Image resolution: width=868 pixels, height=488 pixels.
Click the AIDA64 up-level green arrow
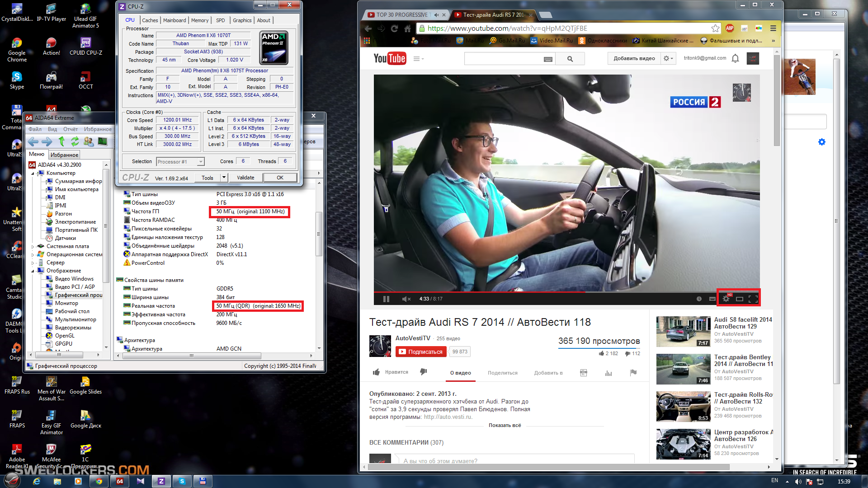coord(61,142)
